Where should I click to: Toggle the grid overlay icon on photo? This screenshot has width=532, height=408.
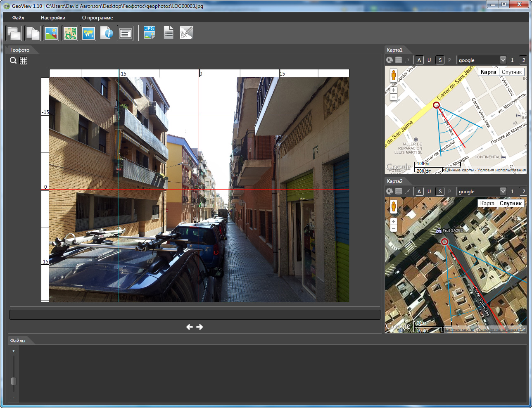(x=24, y=61)
